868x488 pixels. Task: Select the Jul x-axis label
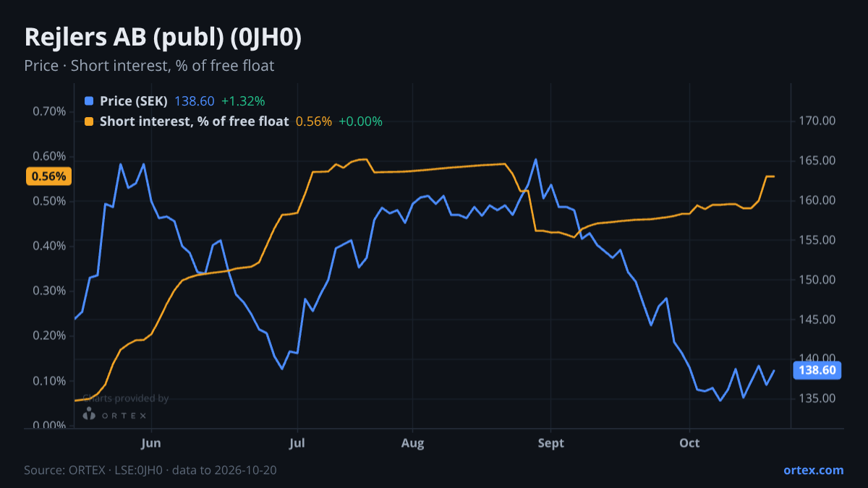(297, 443)
